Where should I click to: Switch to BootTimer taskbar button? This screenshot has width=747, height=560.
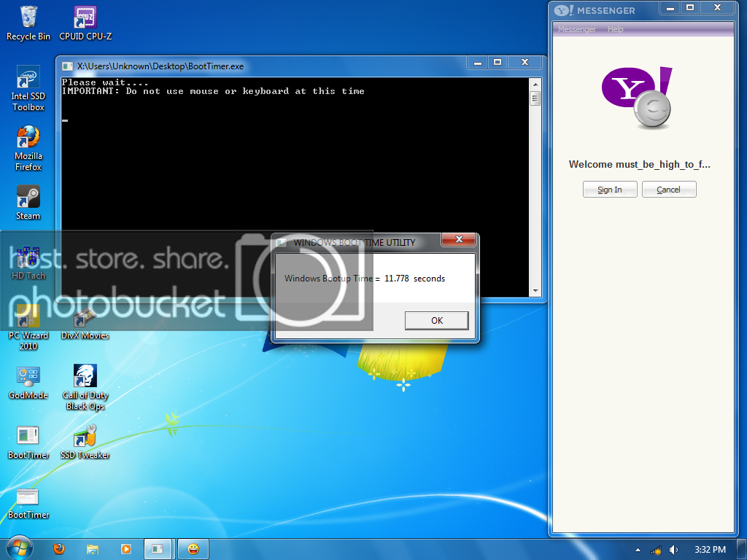click(158, 549)
